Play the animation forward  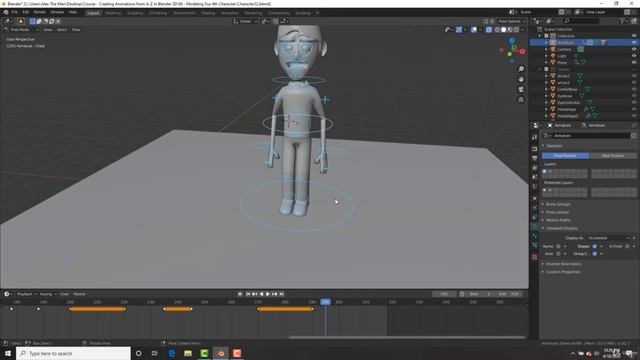[268, 294]
